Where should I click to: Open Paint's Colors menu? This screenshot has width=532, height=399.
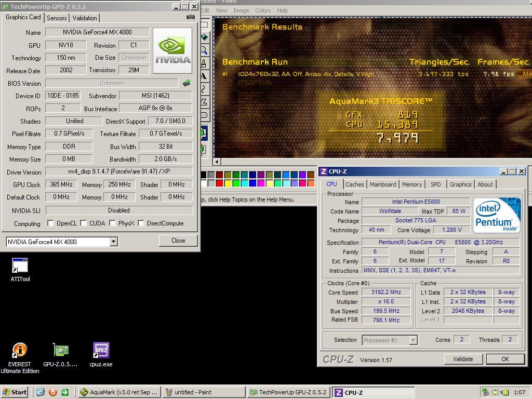pos(263,10)
